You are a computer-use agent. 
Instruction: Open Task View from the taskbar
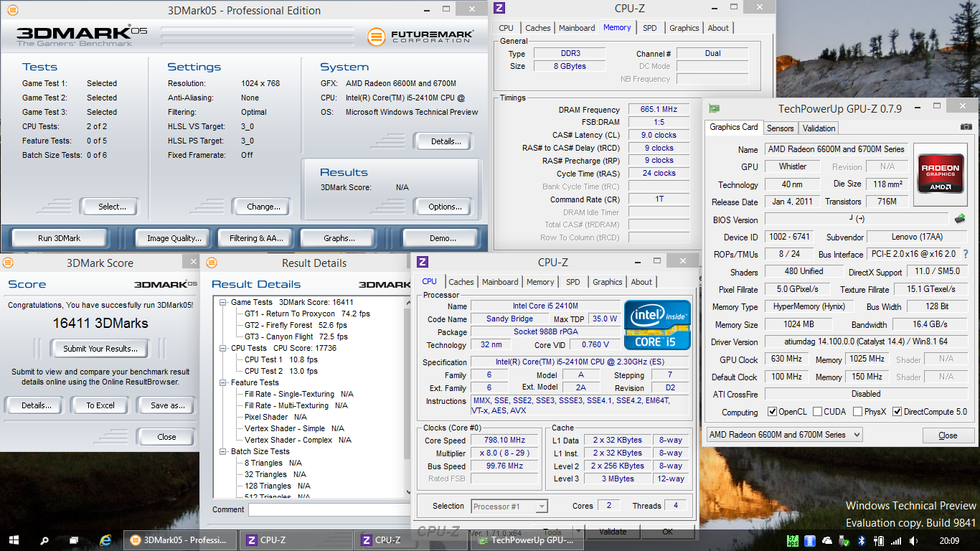click(x=75, y=540)
